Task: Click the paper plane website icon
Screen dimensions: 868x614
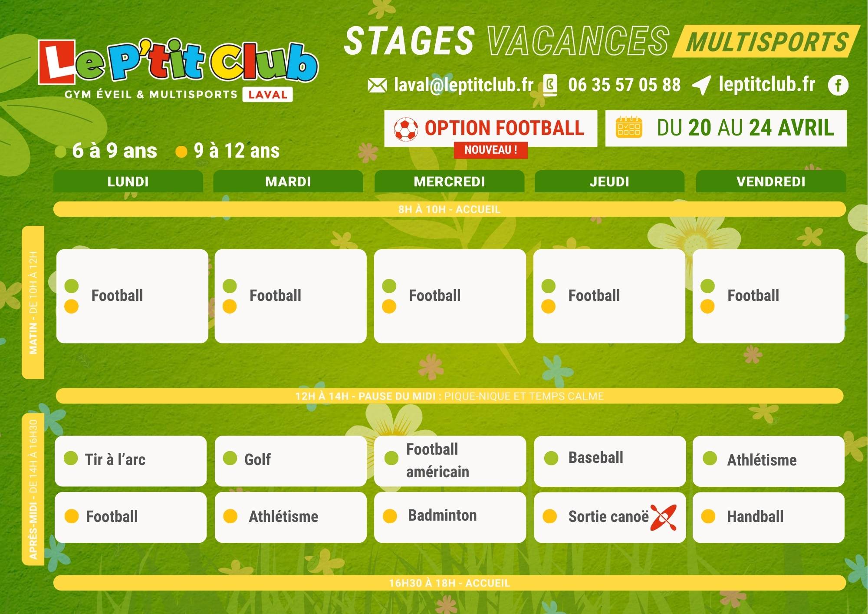Action: [x=701, y=85]
